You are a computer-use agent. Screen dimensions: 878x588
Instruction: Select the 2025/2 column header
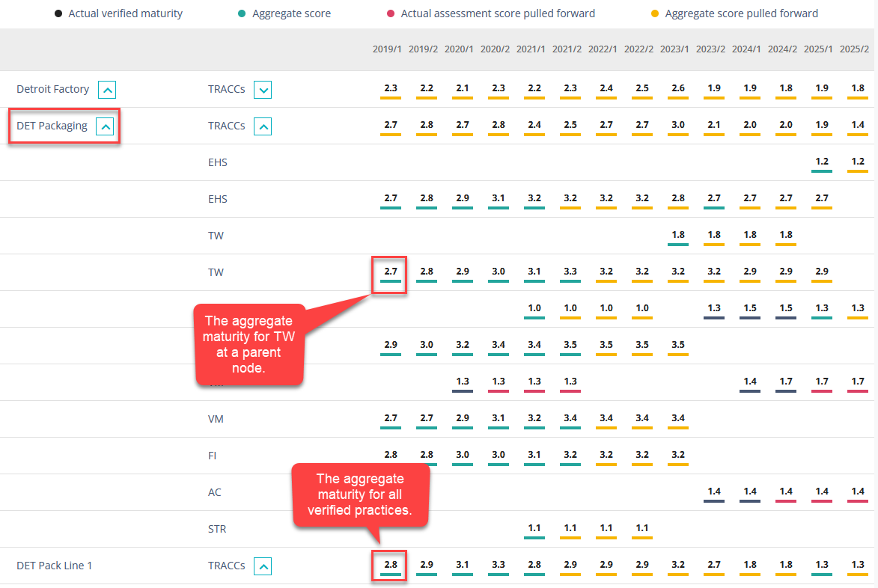pyautogui.click(x=854, y=49)
